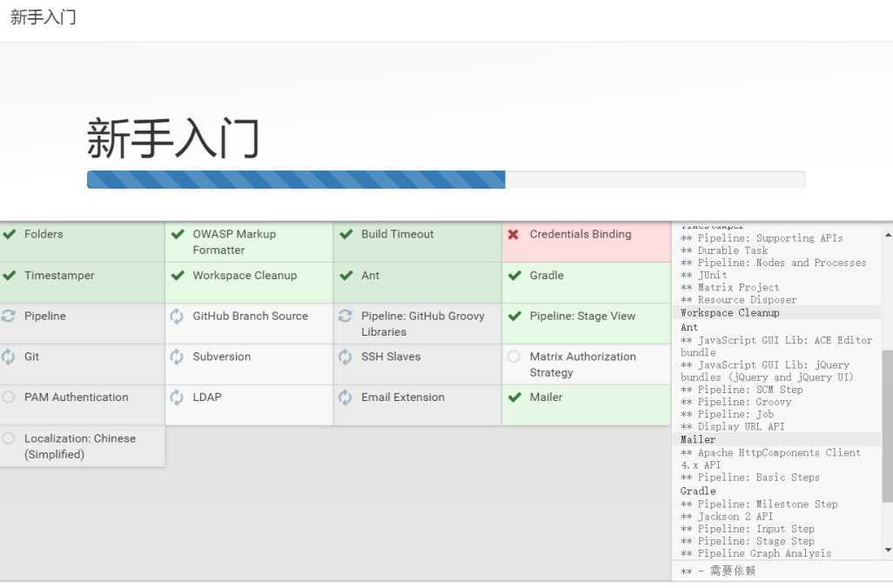893x588 pixels.
Task: Click the Folders plugin label
Action: tap(44, 234)
